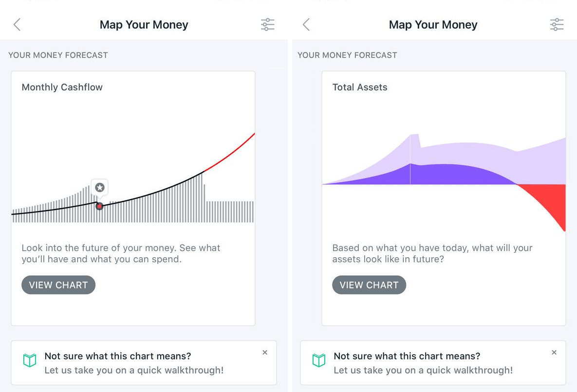Select the red dot on cashflow curve
Image resolution: width=577 pixels, height=392 pixels.
tap(99, 206)
